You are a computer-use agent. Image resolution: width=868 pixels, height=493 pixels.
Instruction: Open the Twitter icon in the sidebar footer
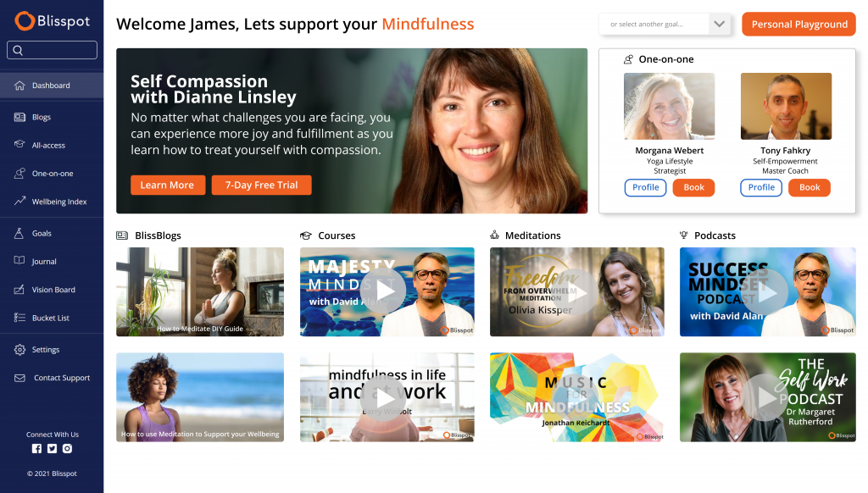click(52, 449)
